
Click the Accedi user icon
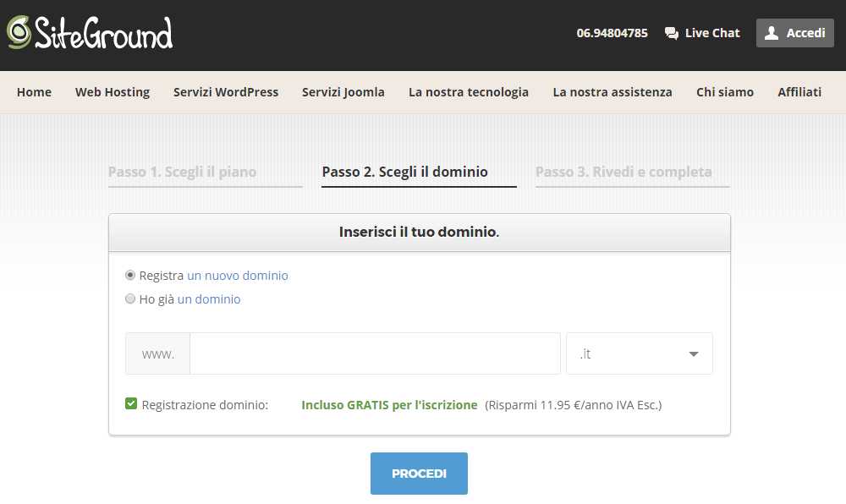pyautogui.click(x=772, y=33)
